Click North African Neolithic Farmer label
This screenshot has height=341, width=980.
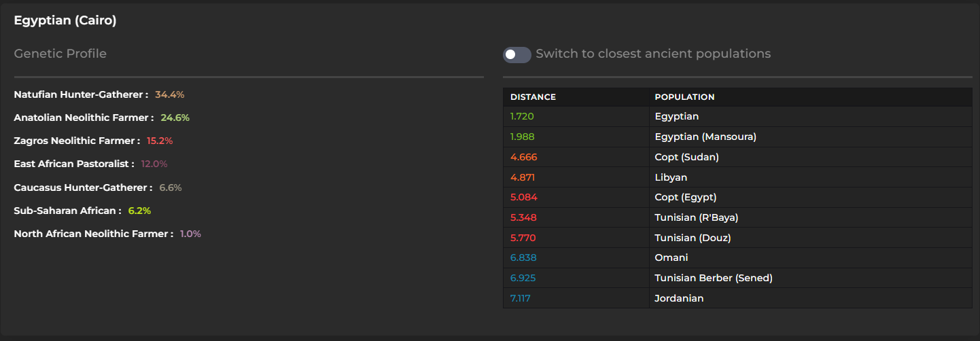[x=93, y=234]
